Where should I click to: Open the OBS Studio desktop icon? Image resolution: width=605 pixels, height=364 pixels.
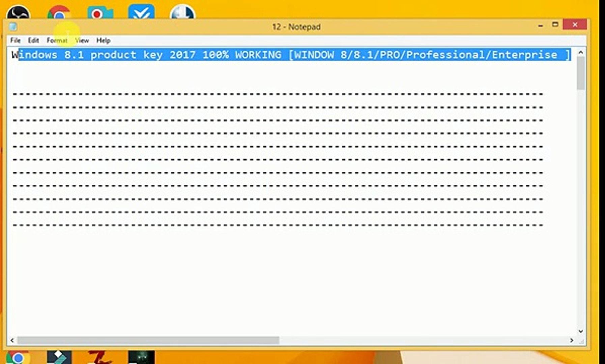[x=18, y=13]
